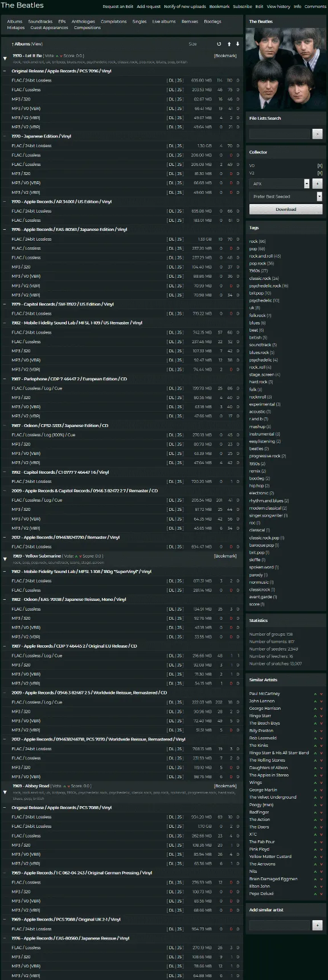This screenshot has width=328, height=980.
Task: Upvote The Velvet Underground similarity
Action: pos(315,798)
